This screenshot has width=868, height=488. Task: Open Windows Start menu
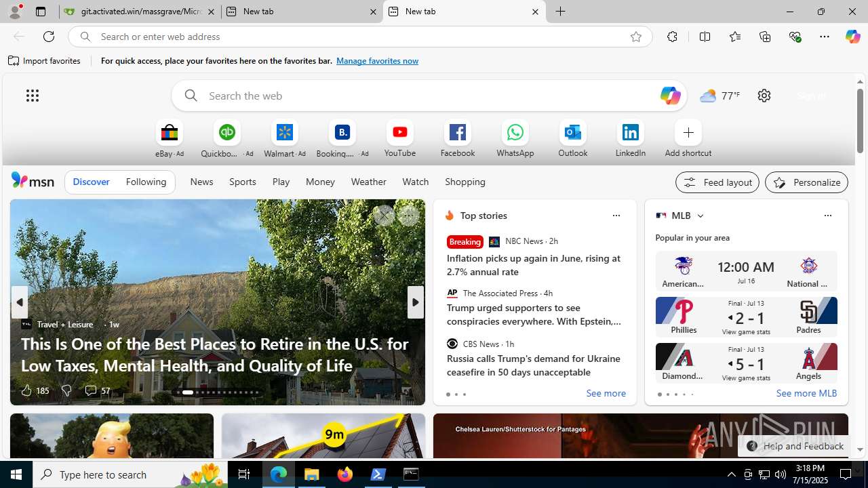16,474
